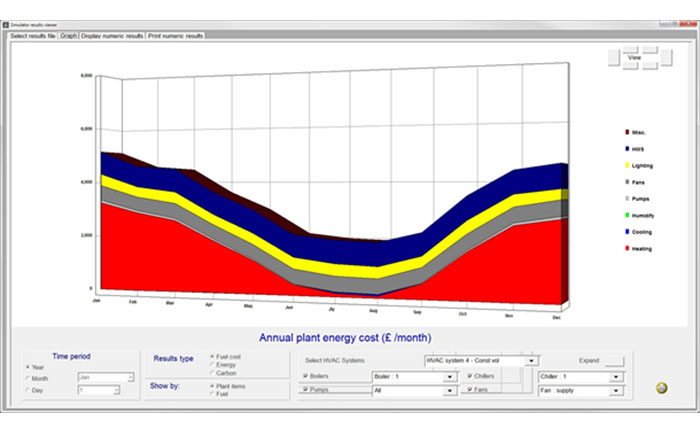Click the Apr x-axis label

tap(209, 305)
